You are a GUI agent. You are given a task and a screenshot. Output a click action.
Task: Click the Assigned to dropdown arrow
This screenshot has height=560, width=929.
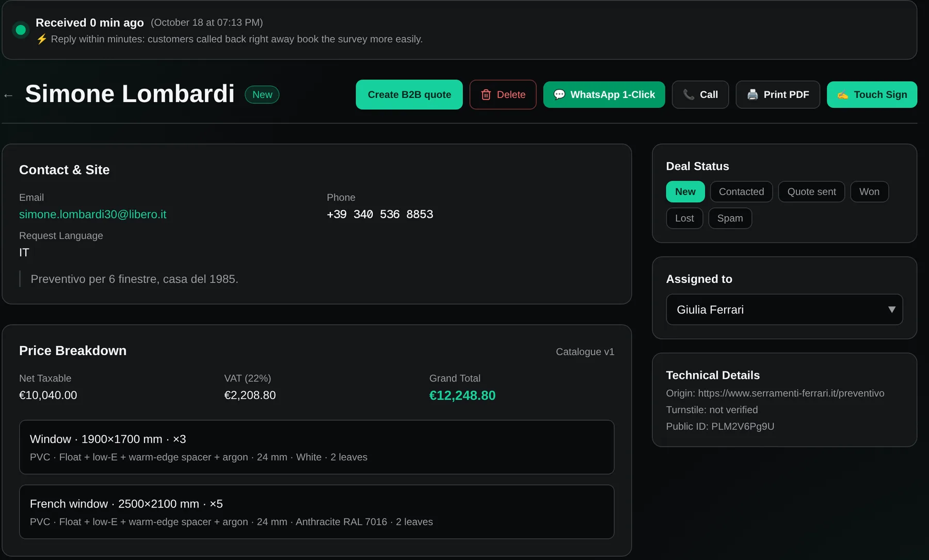(891, 310)
